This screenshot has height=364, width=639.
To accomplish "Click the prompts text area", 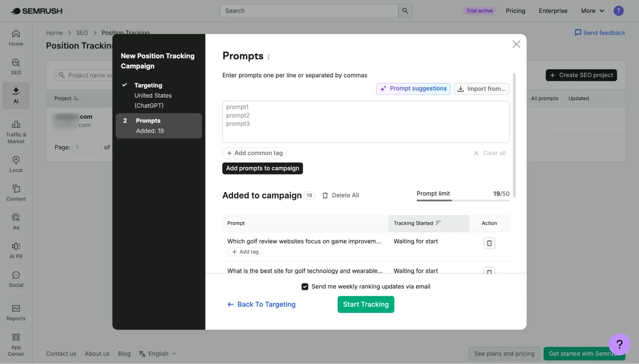I will pos(366,122).
